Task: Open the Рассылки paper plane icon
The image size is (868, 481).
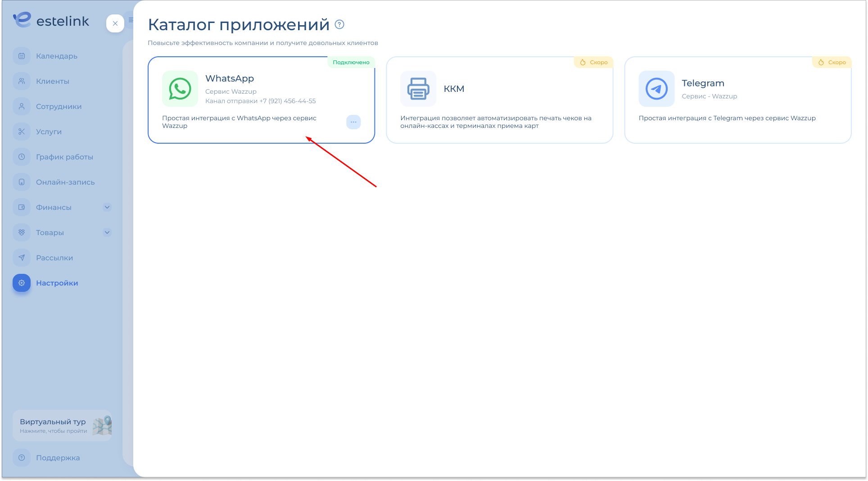Action: click(x=22, y=258)
